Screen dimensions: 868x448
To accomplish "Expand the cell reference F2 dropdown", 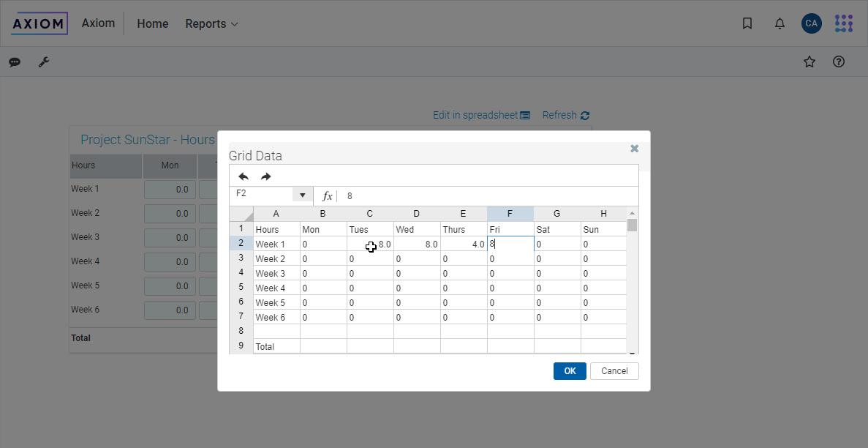I will point(302,195).
